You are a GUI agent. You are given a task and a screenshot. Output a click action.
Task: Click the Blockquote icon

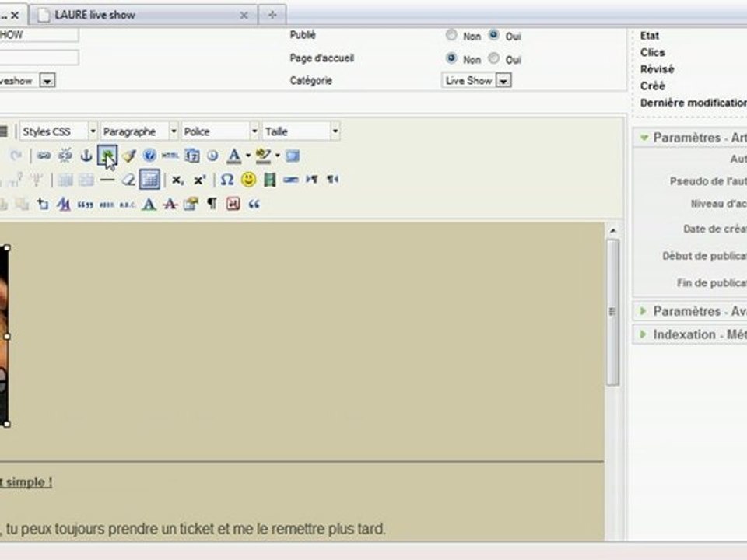pos(254,205)
